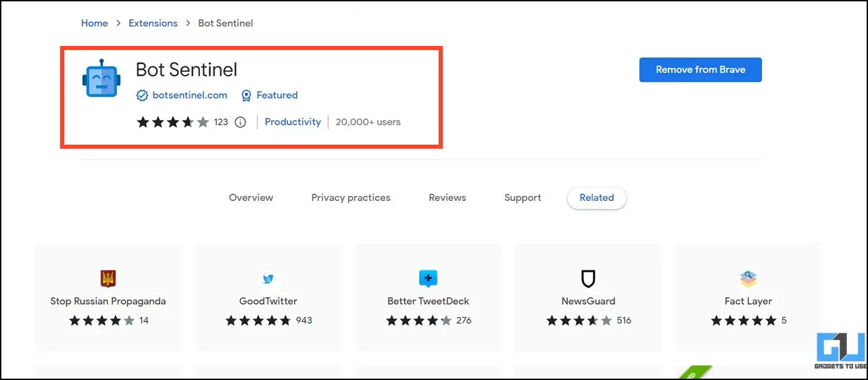Click the NewsGuard shield icon
This screenshot has width=868, height=380.
pyautogui.click(x=588, y=279)
